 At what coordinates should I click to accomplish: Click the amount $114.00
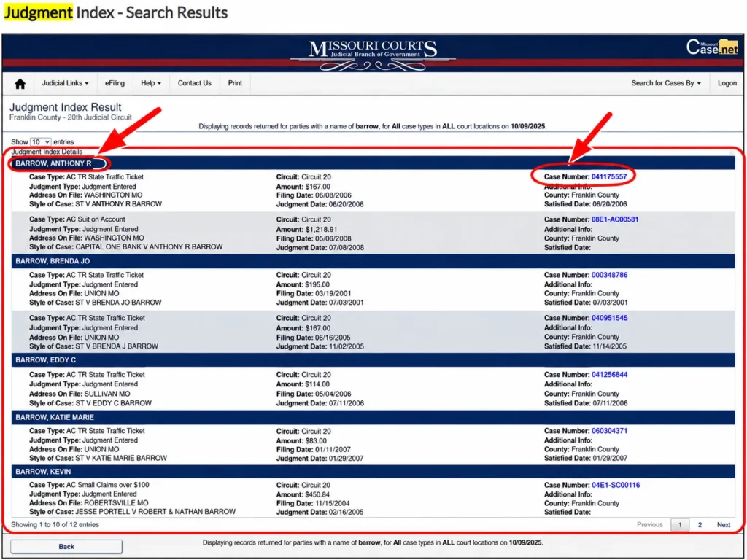pos(317,384)
